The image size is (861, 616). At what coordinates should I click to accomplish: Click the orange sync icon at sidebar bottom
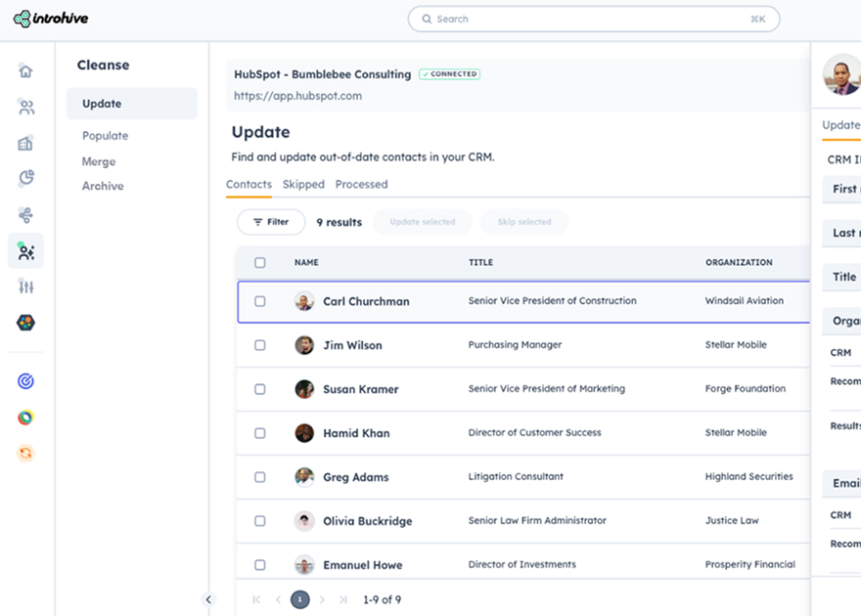[25, 453]
